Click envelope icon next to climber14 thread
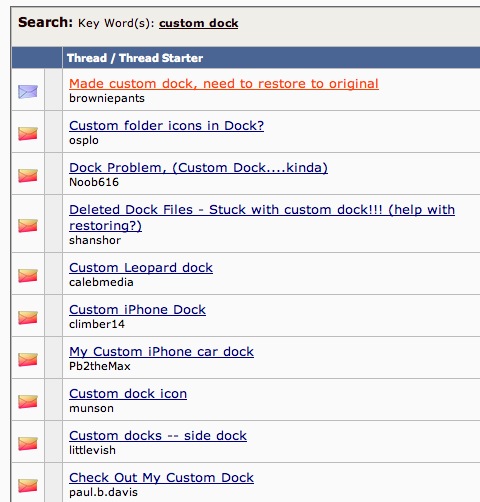This screenshot has width=480, height=502. pyautogui.click(x=28, y=318)
